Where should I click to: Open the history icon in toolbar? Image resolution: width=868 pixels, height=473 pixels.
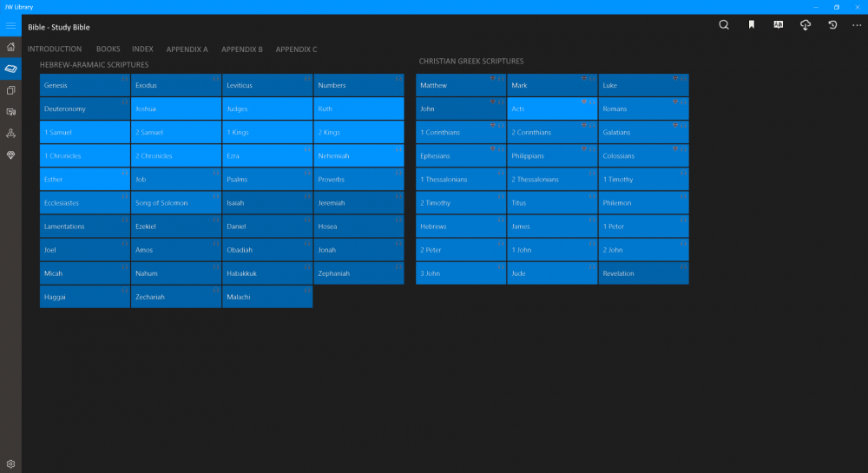832,25
